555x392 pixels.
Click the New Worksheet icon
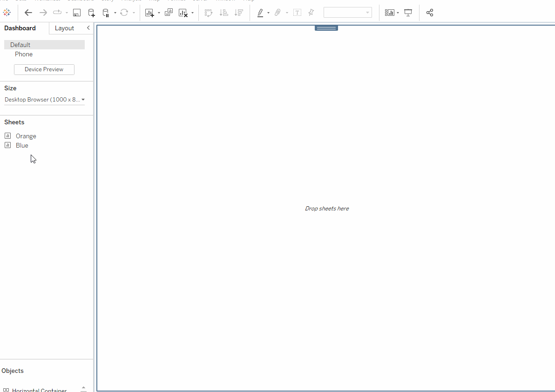coord(149,13)
